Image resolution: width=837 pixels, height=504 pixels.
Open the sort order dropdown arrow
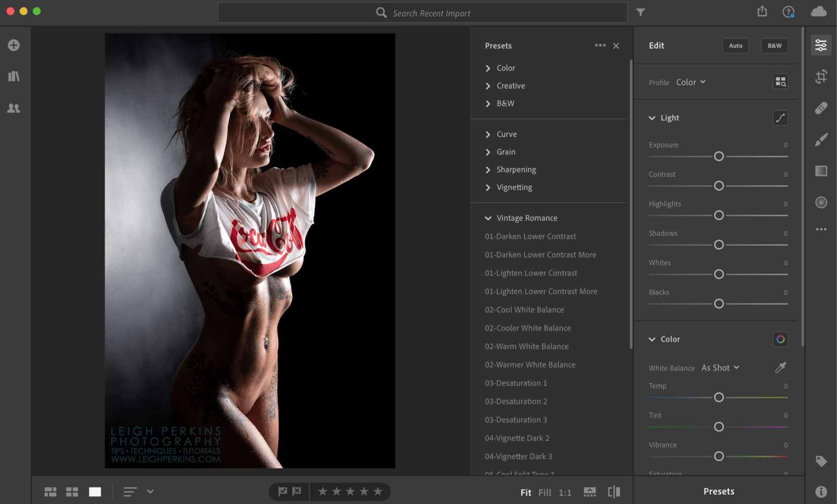tap(150, 491)
